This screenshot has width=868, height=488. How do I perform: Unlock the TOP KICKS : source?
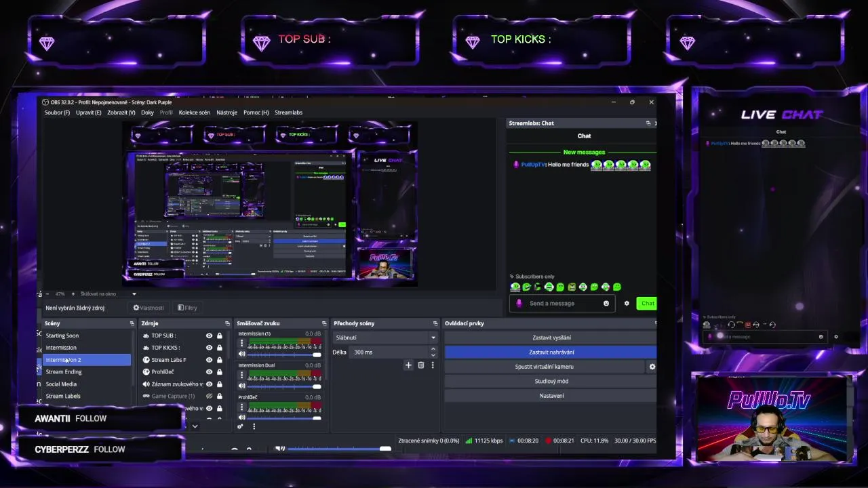(219, 348)
